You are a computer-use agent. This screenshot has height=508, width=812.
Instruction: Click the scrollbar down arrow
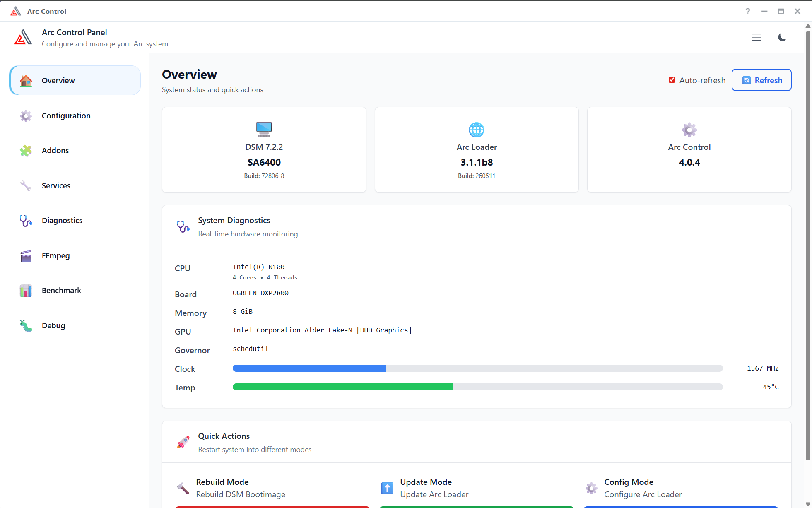tap(808, 504)
